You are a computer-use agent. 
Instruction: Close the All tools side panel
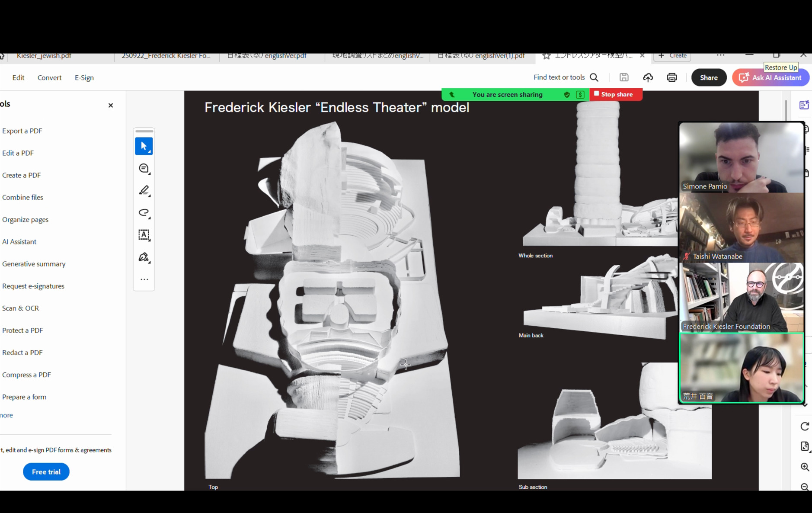click(111, 105)
